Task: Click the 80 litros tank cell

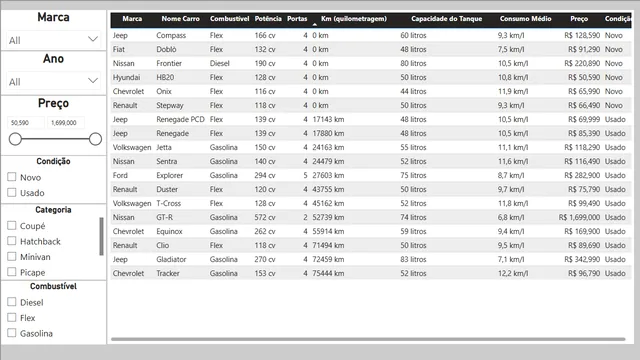Action: click(413, 63)
